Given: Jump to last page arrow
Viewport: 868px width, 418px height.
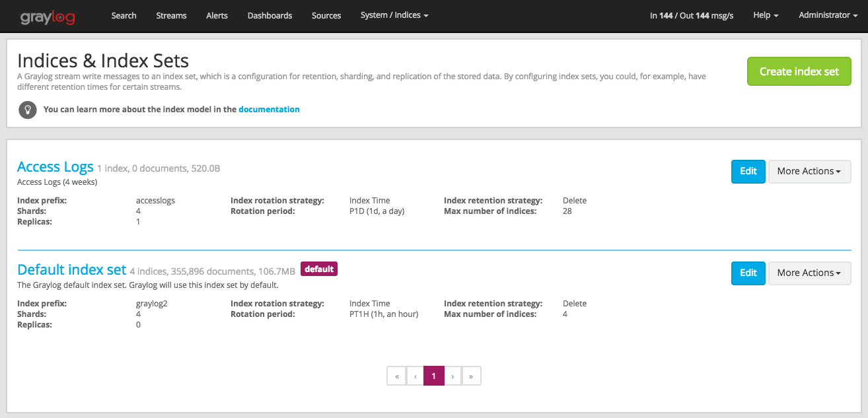Looking at the screenshot, I should pos(471,376).
